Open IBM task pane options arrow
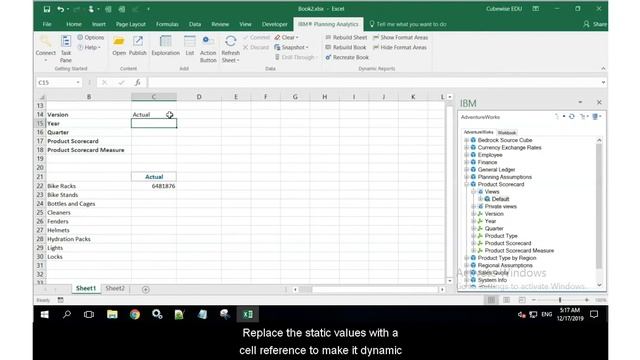640x360 pixels. [580, 102]
